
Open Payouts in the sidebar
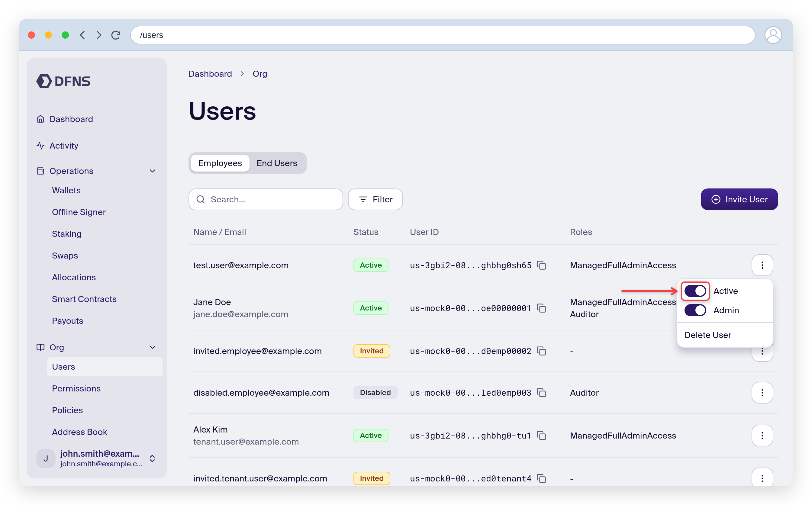(67, 321)
